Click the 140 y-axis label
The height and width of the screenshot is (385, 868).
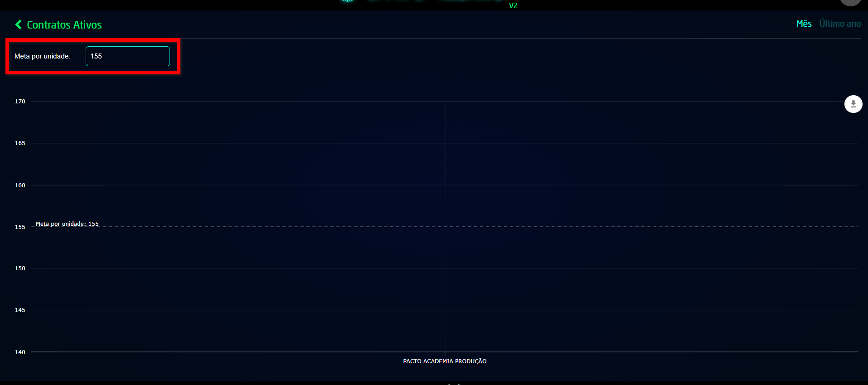tap(20, 352)
